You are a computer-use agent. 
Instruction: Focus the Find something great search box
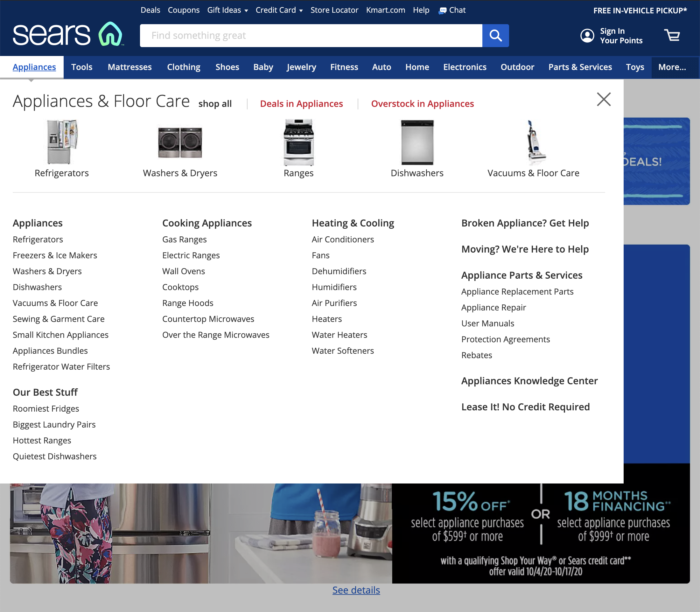click(311, 36)
